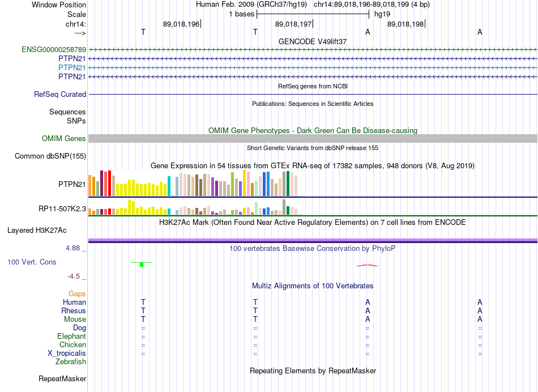Click the Window Position label
Image resolution: width=538 pixels, height=392 pixels.
point(59,5)
